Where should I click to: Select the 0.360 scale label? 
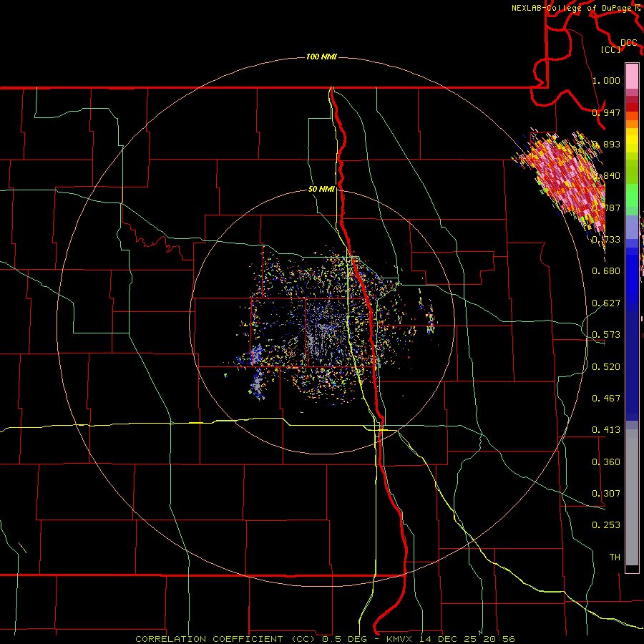[x=606, y=462]
